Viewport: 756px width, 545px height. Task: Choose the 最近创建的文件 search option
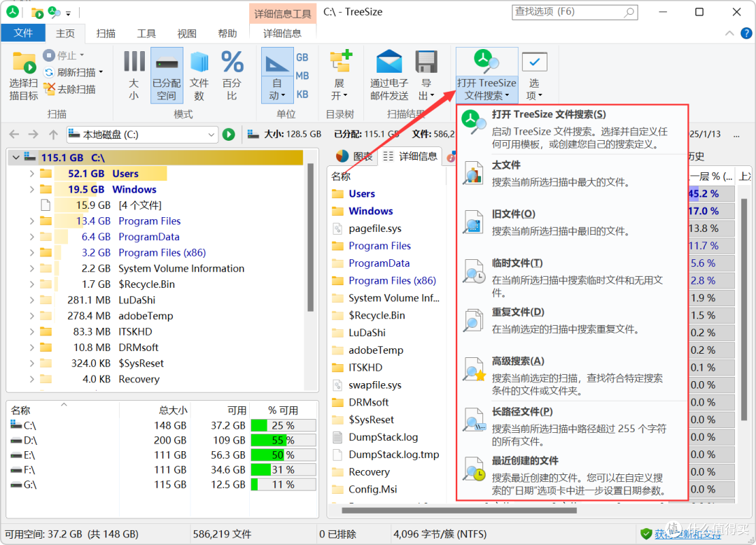[x=572, y=476]
